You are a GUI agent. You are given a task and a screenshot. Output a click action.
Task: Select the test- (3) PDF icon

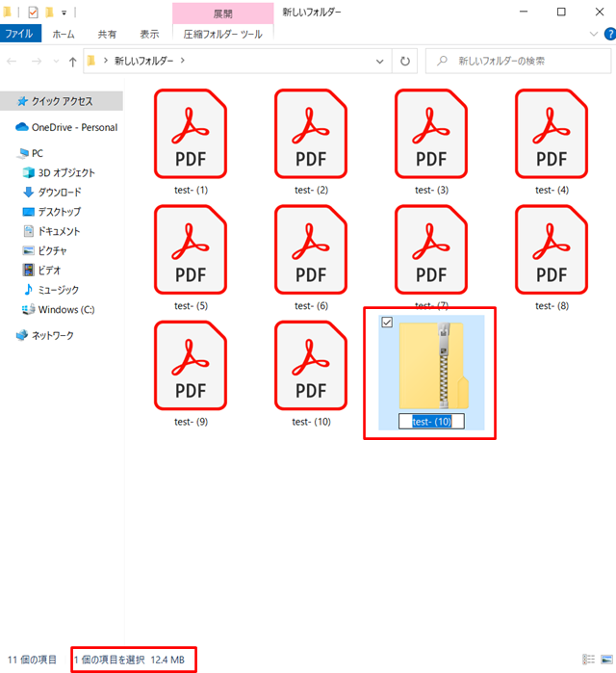click(431, 134)
